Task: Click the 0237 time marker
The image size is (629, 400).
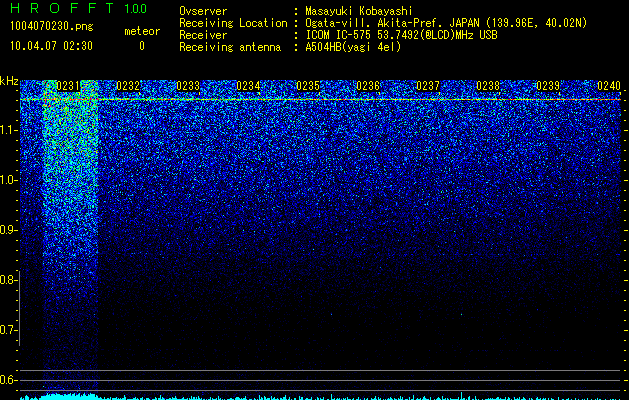Action: [428, 86]
